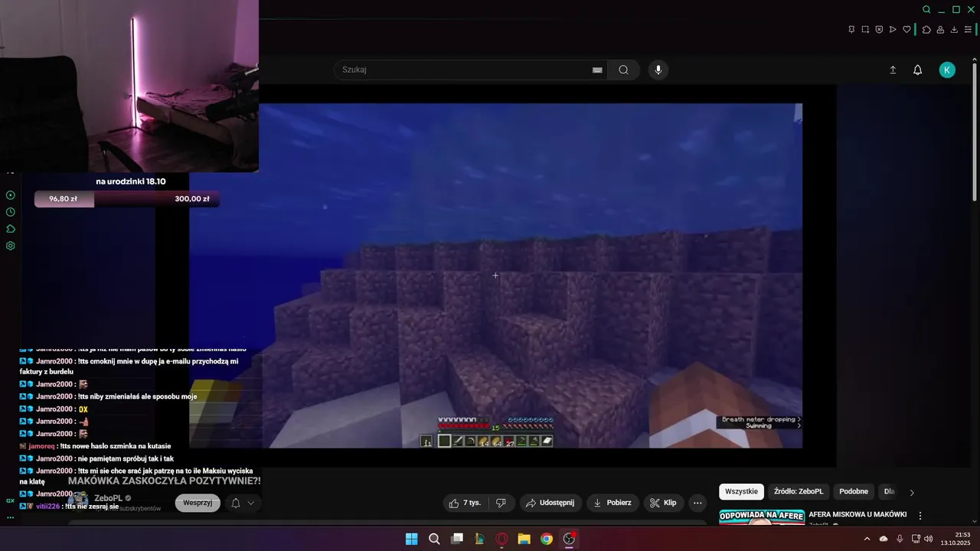Open the K account avatar
Screen dimensions: 980x551
(x=947, y=70)
